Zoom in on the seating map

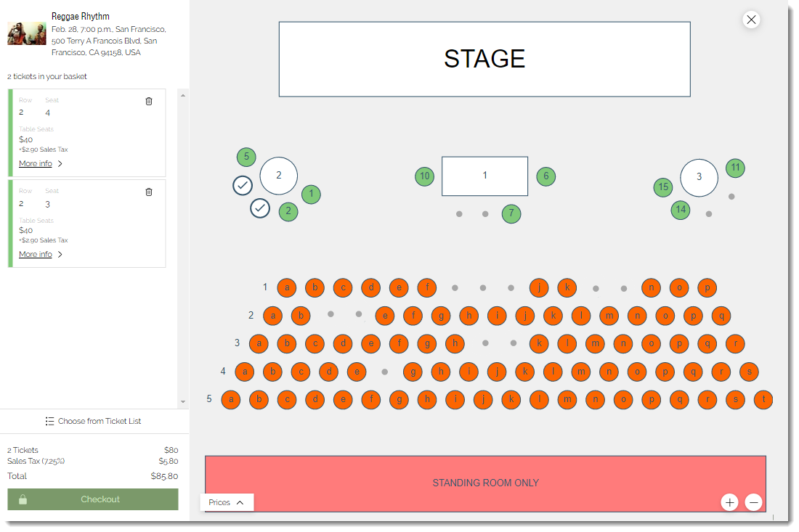point(730,502)
